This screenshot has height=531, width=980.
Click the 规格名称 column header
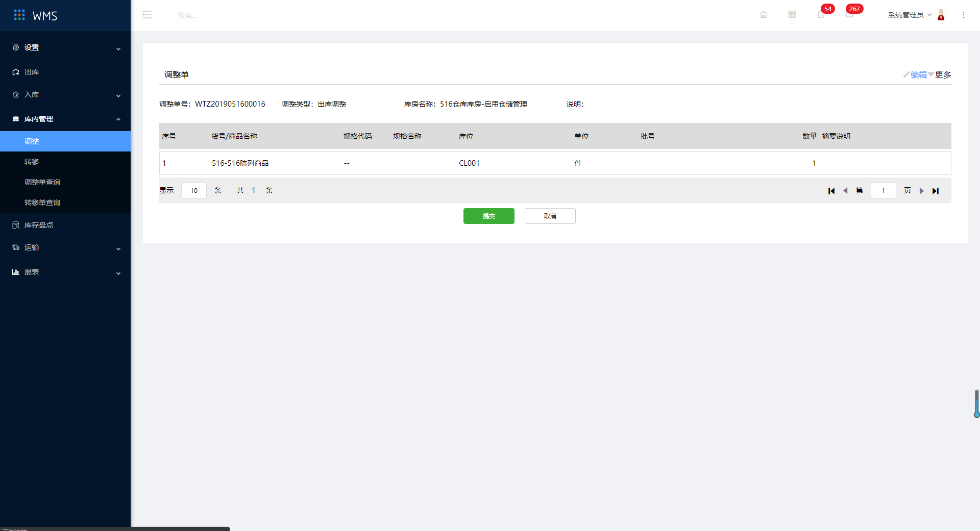pyautogui.click(x=407, y=136)
